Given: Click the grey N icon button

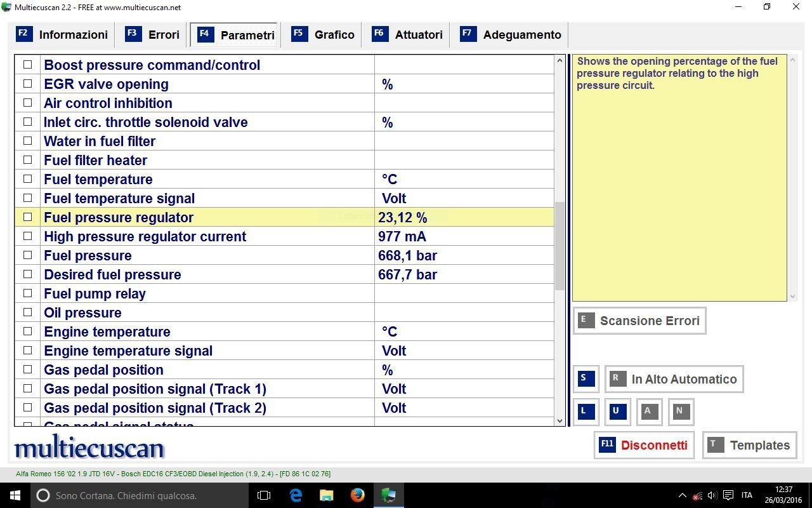Looking at the screenshot, I should [681, 411].
